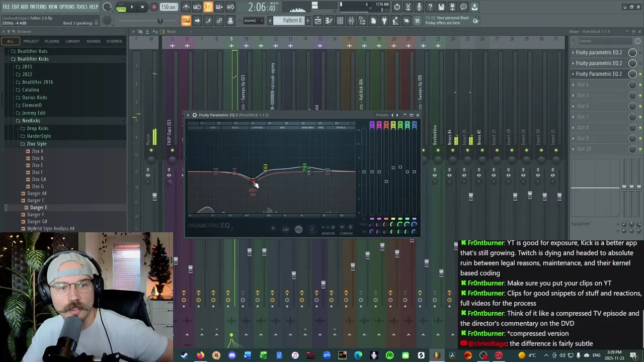Open Parametric EQ 2 plugin options gear

(x=195, y=115)
